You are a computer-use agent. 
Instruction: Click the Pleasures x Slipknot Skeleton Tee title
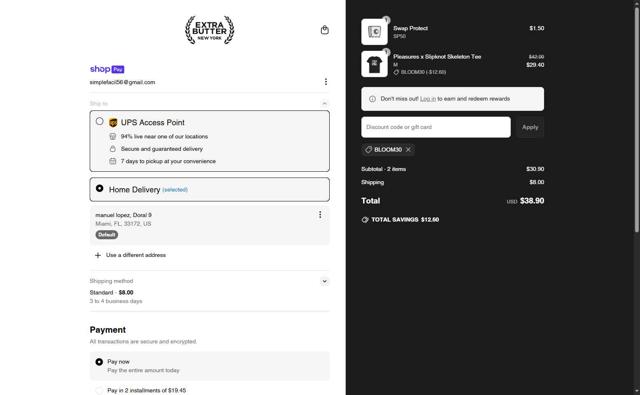[x=437, y=57]
